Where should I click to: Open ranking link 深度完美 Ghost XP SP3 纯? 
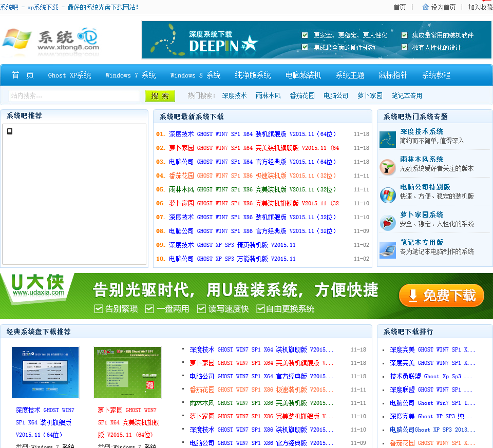coord(431,416)
